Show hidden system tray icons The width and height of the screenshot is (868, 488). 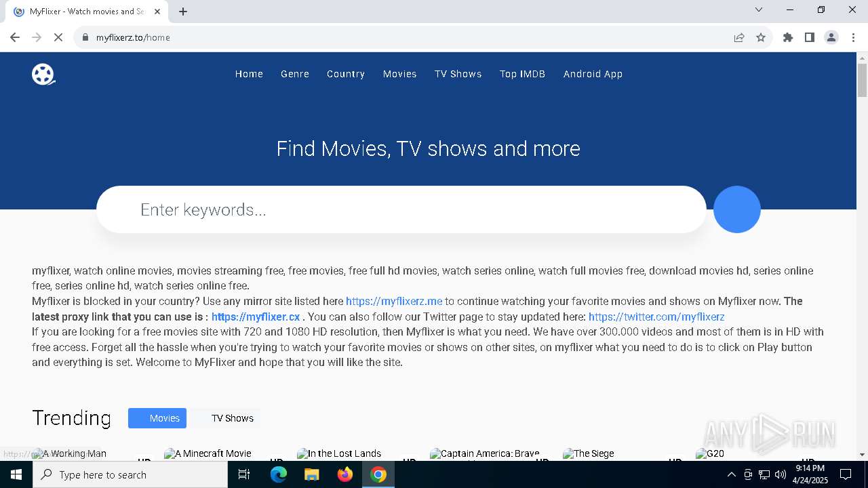pos(731,474)
